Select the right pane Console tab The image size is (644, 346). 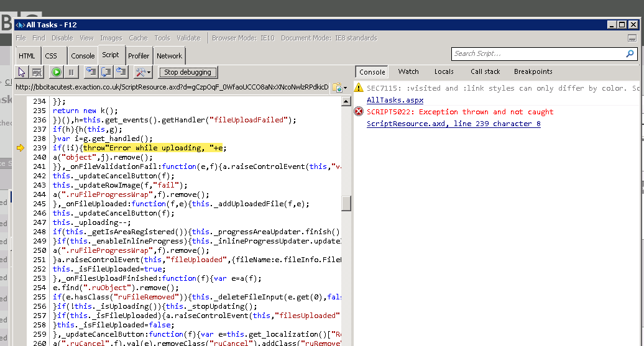tap(372, 72)
